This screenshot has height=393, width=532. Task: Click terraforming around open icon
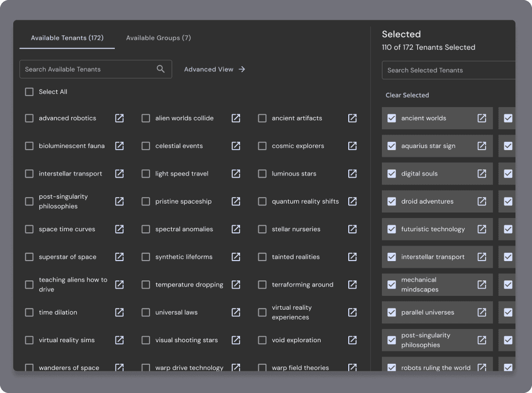[x=353, y=284]
